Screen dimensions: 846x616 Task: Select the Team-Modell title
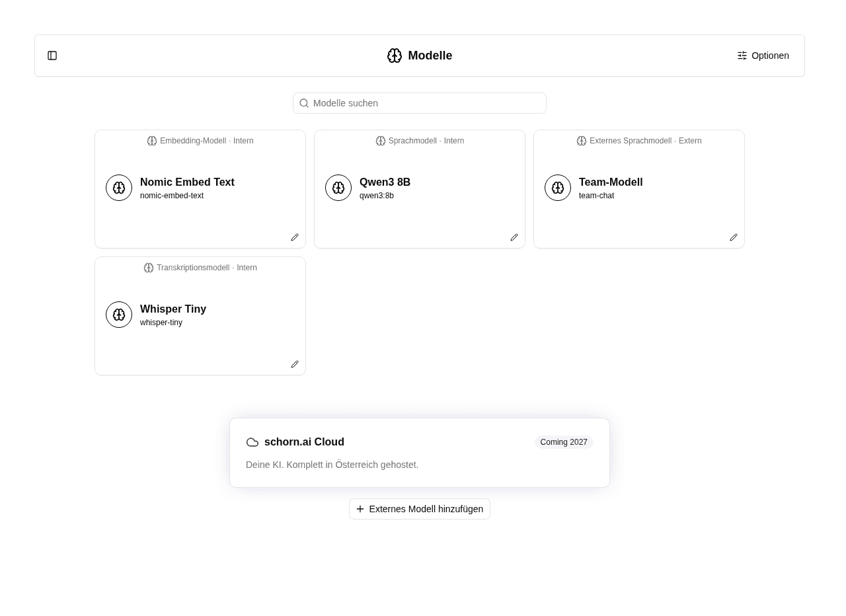[611, 182]
